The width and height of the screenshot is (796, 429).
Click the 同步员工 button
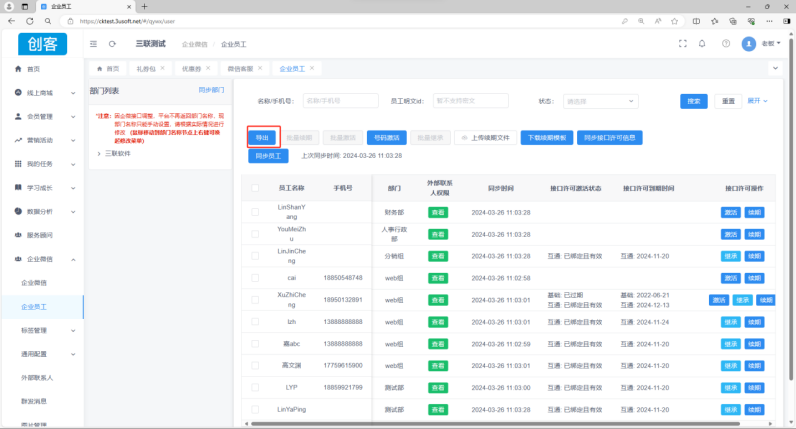(x=268, y=156)
